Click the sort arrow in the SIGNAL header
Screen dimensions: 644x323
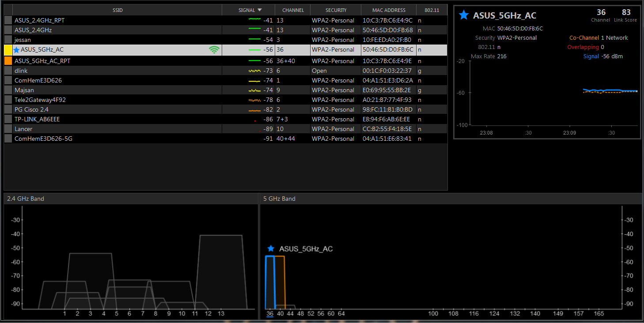259,10
